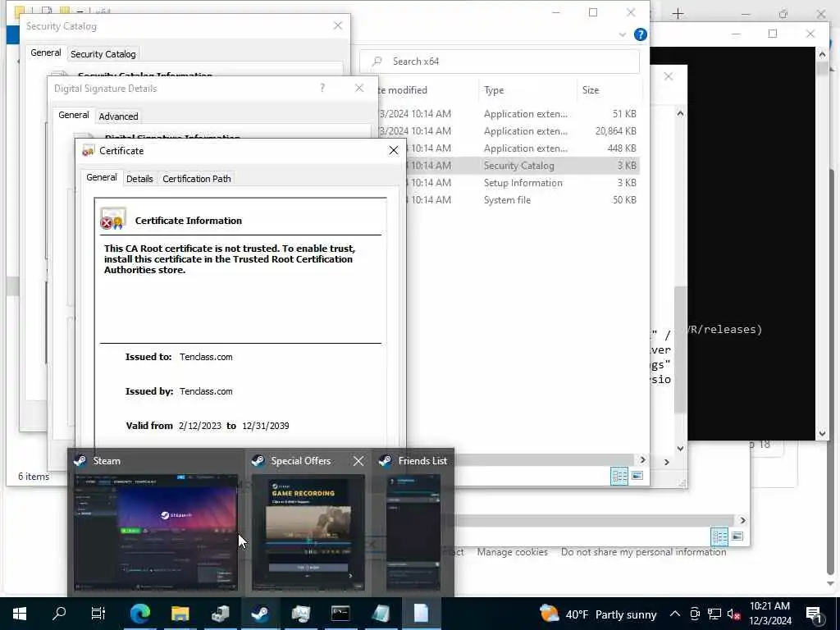Click the Steam taskbar icon
The height and width of the screenshot is (630, 840).
[x=260, y=613]
